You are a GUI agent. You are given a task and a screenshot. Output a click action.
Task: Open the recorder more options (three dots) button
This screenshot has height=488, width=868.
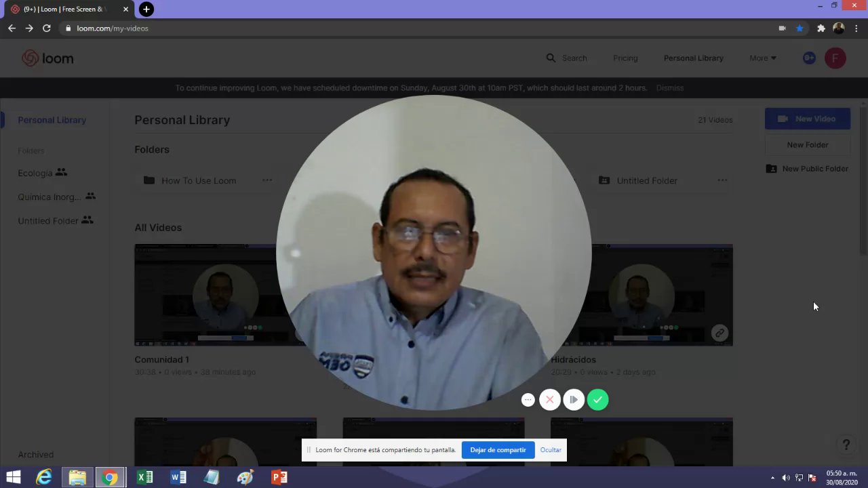528,400
